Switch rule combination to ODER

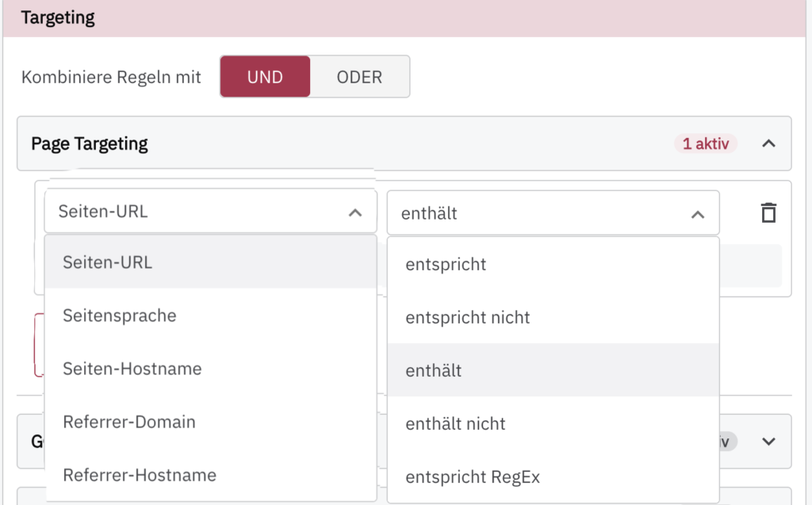tap(359, 76)
